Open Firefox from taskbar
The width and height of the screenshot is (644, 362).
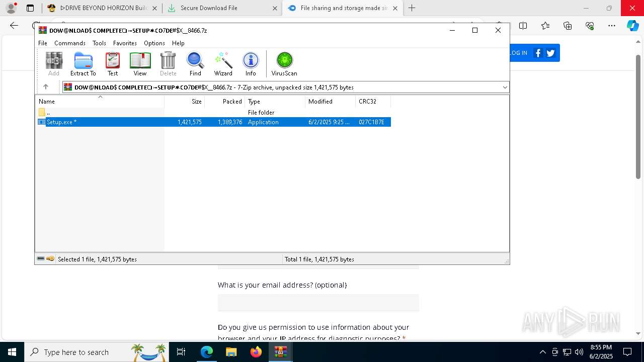click(256, 352)
